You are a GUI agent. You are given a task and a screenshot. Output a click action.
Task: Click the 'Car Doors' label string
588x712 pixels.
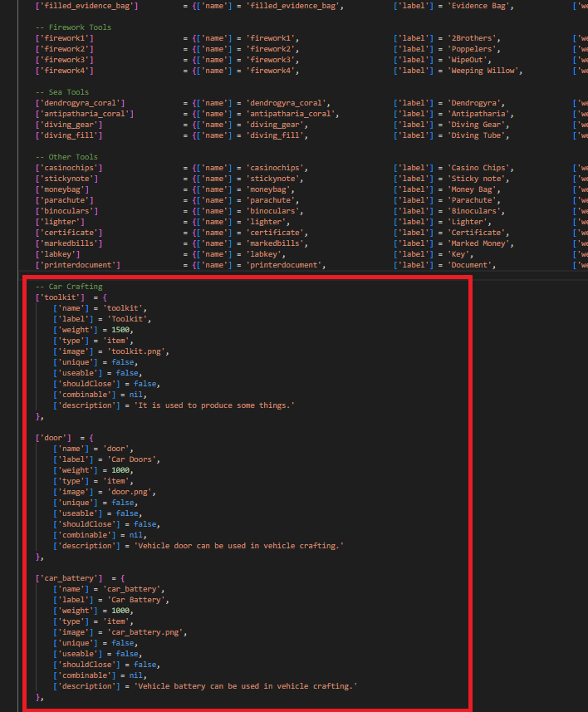pos(134,459)
